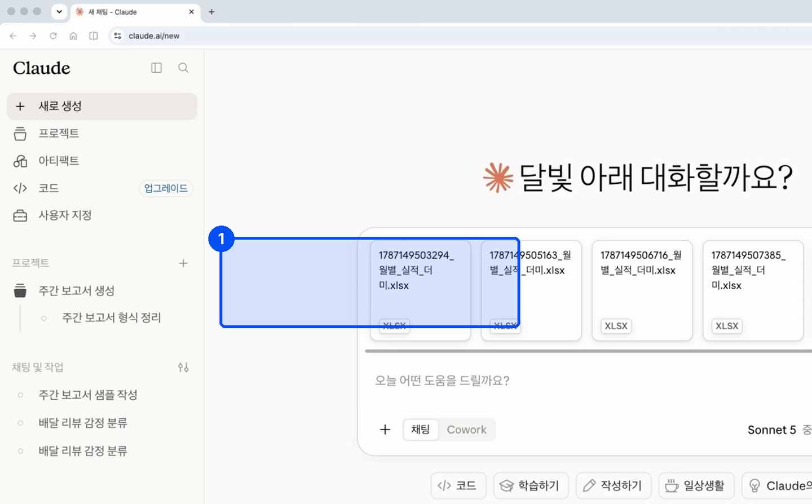Click the 학습하기 suggestion chip
The height and width of the screenshot is (504, 812).
(531, 485)
